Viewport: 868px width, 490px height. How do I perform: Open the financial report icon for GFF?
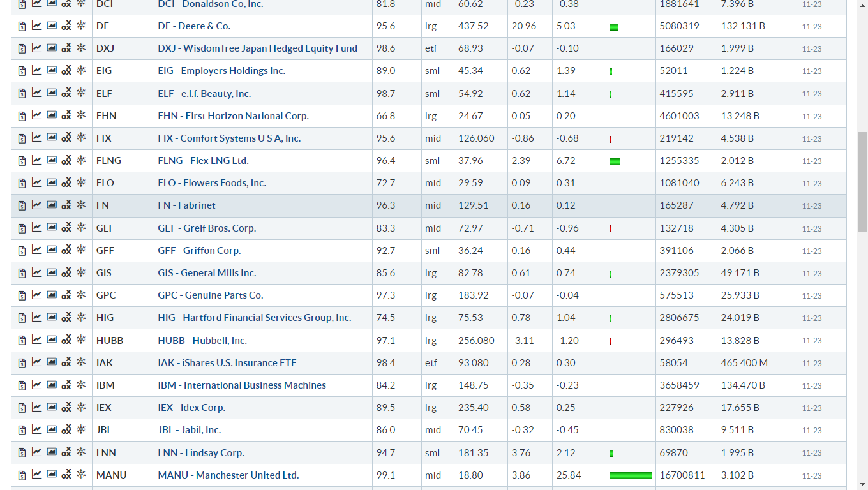pos(22,251)
